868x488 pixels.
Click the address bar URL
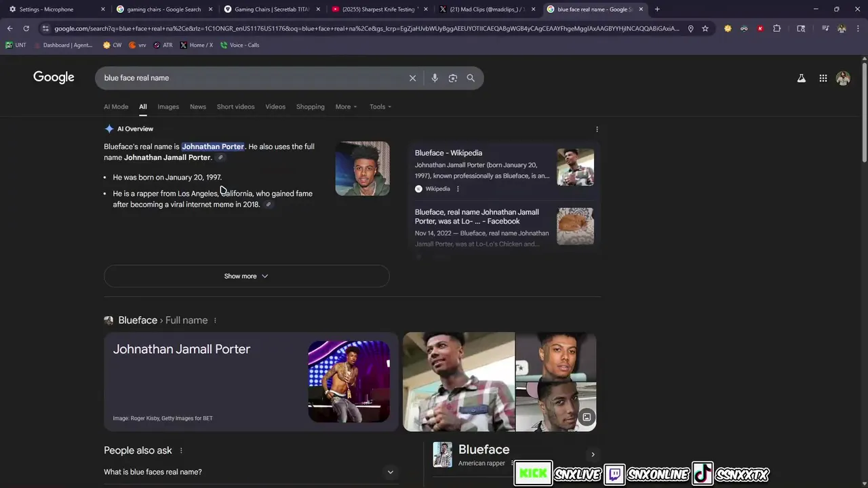[x=366, y=28]
